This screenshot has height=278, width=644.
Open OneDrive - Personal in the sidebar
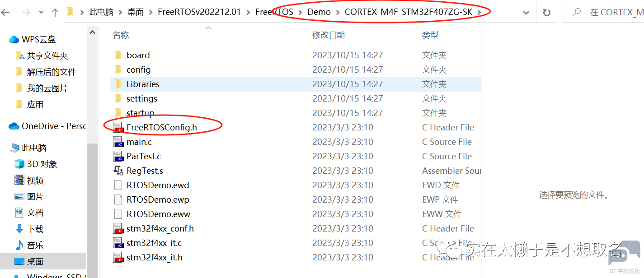click(x=54, y=126)
